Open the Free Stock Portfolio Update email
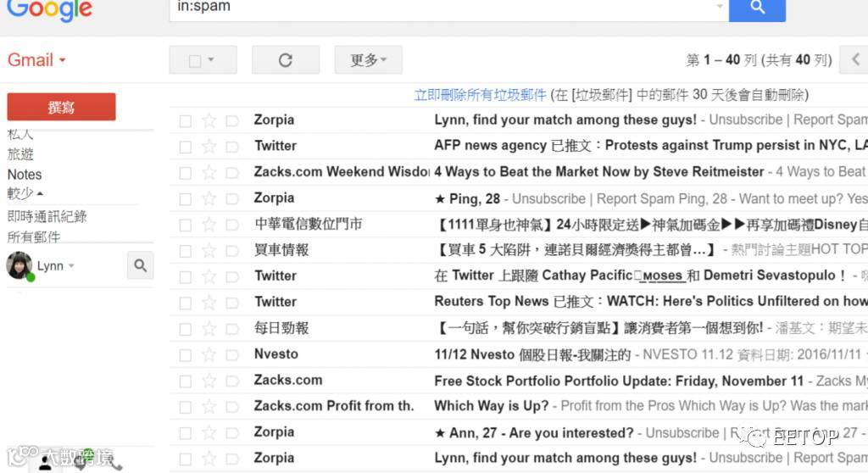868x473 pixels. click(618, 381)
